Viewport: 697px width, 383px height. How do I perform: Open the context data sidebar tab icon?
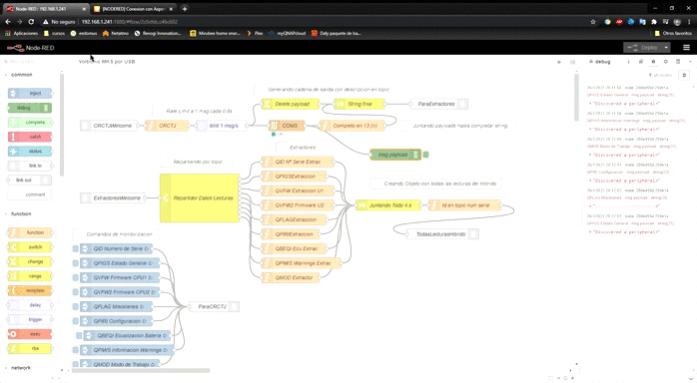[x=678, y=62]
